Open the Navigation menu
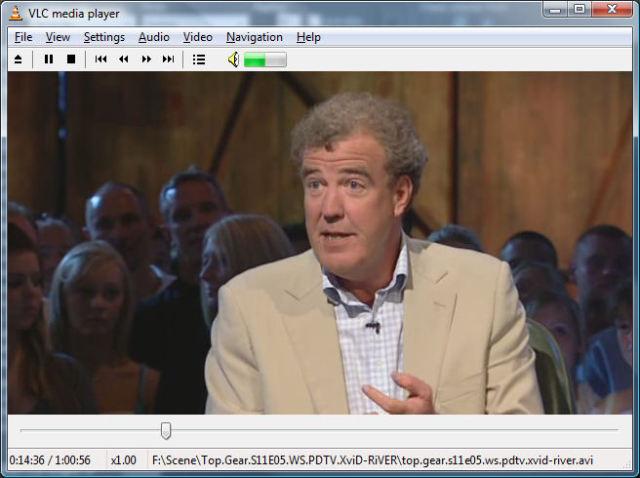The width and height of the screenshot is (640, 478). pos(254,37)
